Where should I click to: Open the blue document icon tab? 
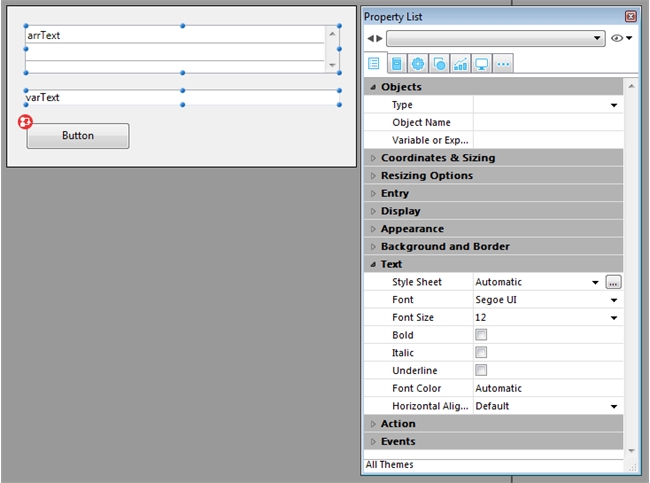pos(397,63)
